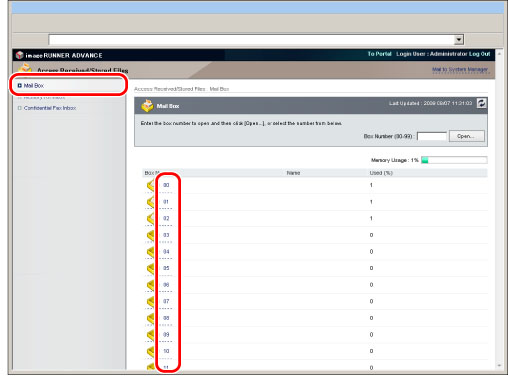The image size is (508, 382).
Task: Click the folder icon for box 02
Action: [x=151, y=219]
